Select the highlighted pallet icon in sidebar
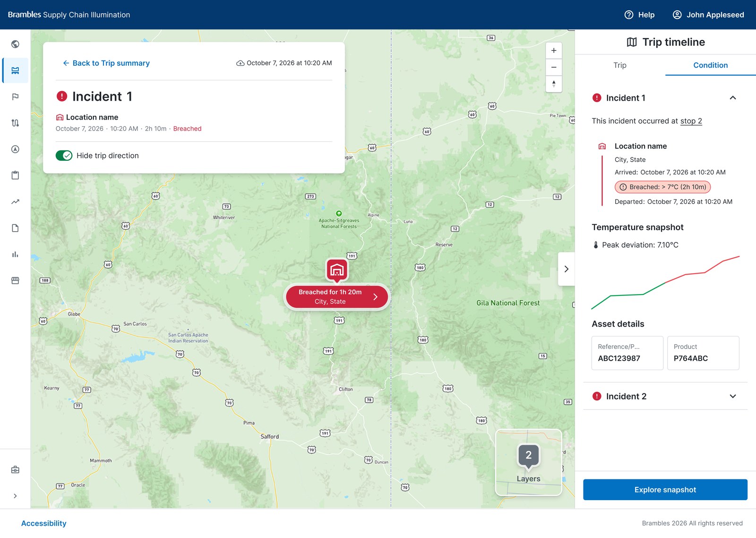Viewport: 756px width, 538px height. coord(15,70)
